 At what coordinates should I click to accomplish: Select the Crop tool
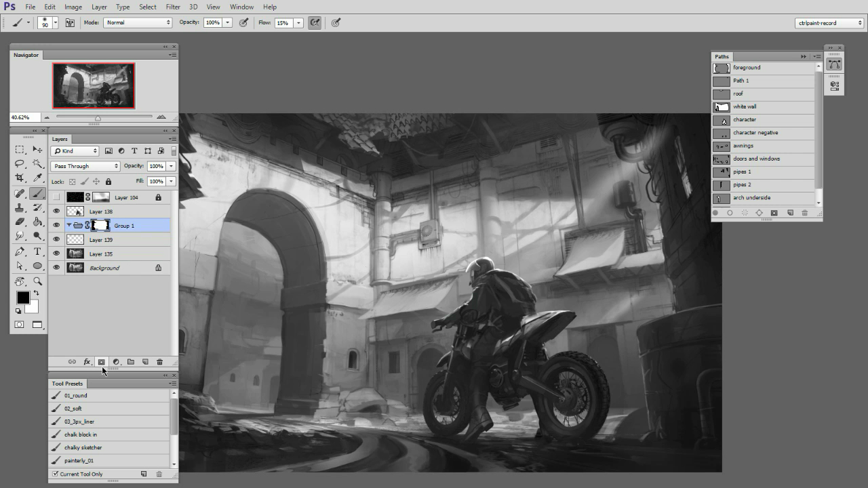click(x=20, y=178)
